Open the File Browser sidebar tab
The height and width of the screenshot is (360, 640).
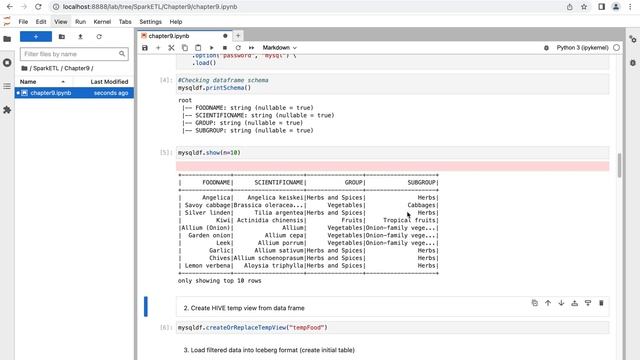(7, 39)
